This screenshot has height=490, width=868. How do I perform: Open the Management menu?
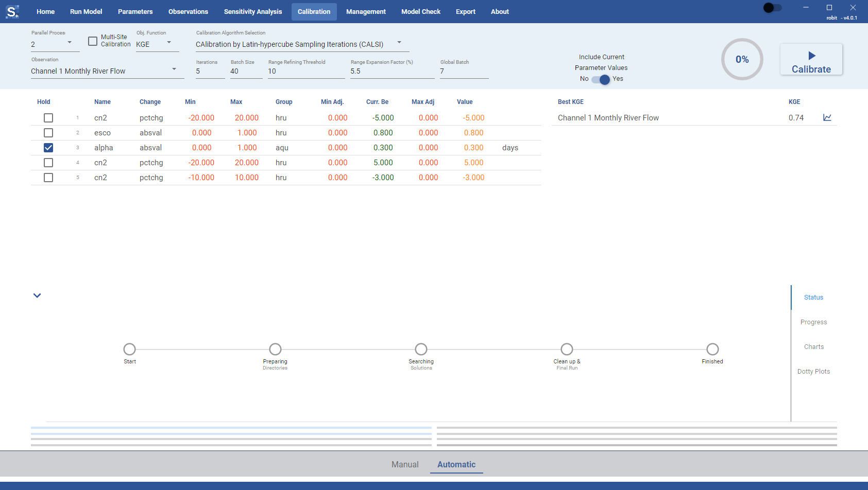(x=366, y=11)
